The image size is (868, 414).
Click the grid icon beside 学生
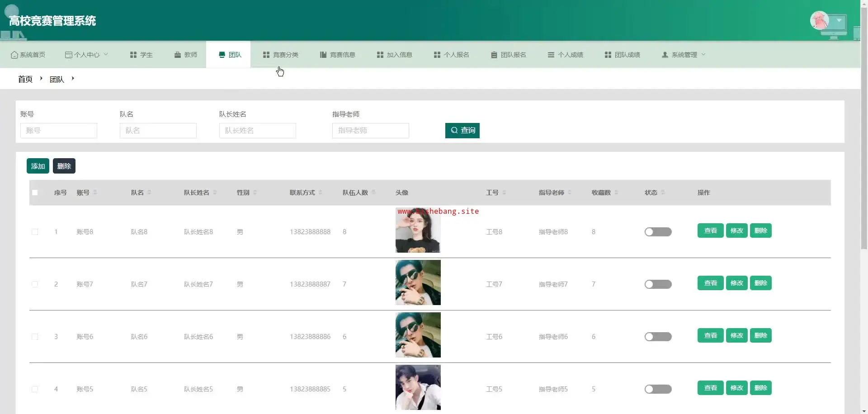[133, 55]
